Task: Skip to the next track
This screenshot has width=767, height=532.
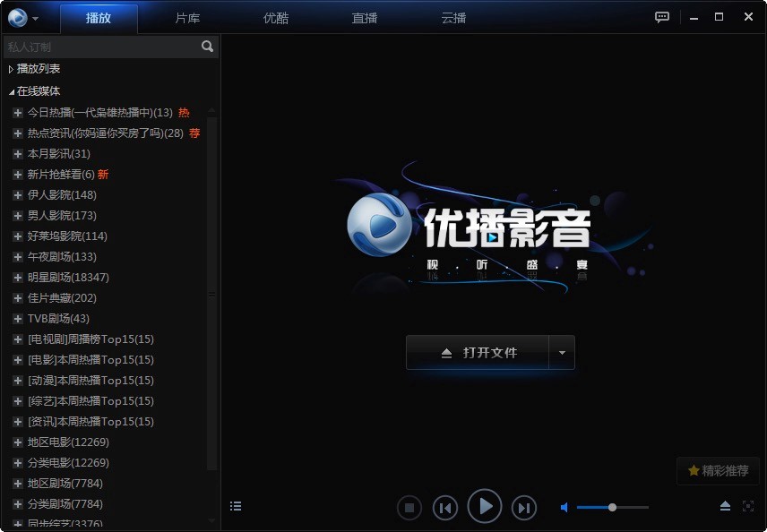Action: click(x=524, y=509)
